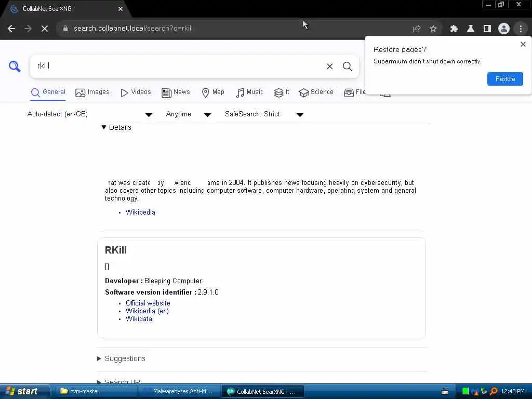
Task: Click the SearXNG magnifier logo
Action: [x=15, y=66]
